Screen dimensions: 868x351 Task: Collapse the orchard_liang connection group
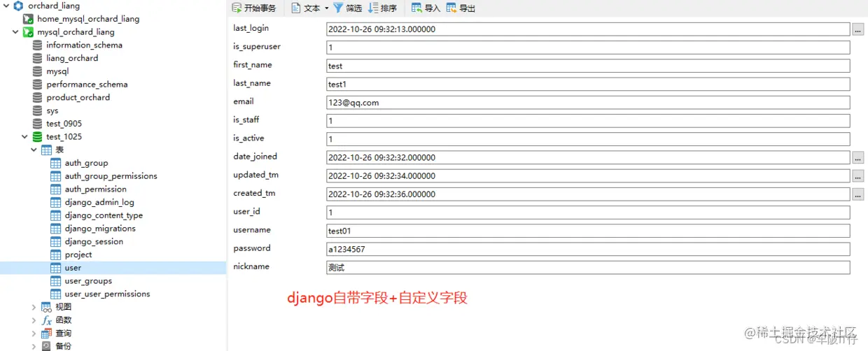(6, 6)
